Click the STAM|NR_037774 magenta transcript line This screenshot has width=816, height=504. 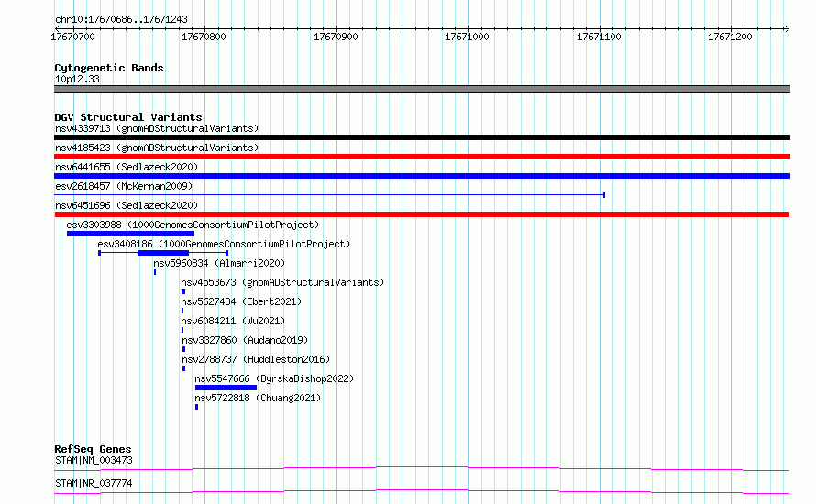click(422, 491)
